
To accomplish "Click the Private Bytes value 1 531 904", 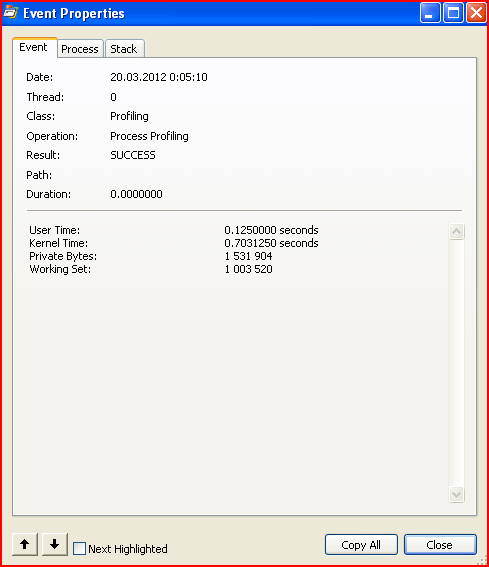I will point(248,256).
